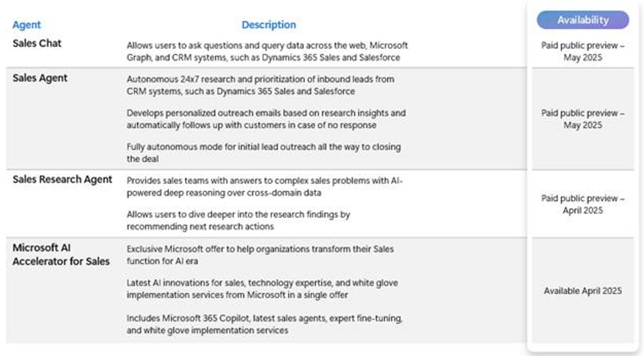Click Microsoft AI Accelerator for Sales title
Image resolution: width=644 pixels, height=356 pixels.
[61, 255]
